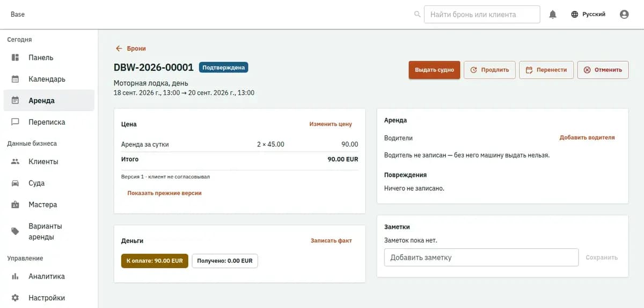Click the search magnifier icon
This screenshot has width=644, height=308.
pyautogui.click(x=418, y=15)
